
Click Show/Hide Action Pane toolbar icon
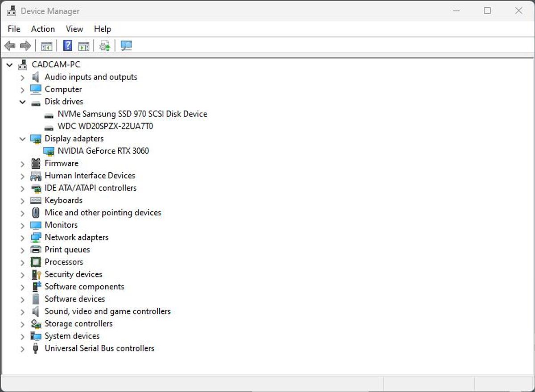click(83, 46)
